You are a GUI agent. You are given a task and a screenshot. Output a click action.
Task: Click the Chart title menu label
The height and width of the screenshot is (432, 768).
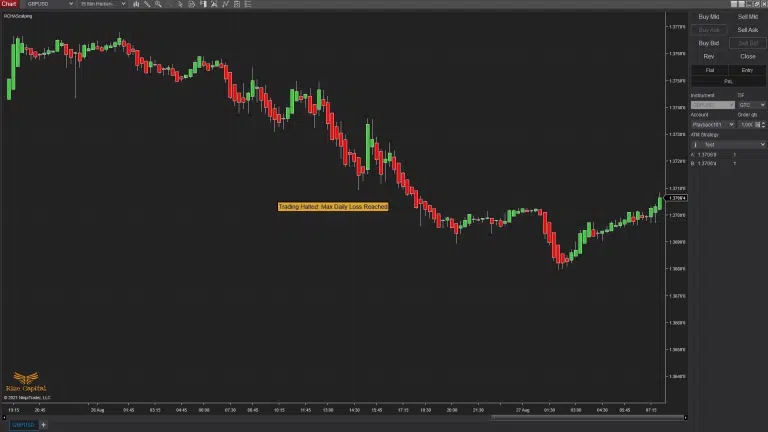9,4
